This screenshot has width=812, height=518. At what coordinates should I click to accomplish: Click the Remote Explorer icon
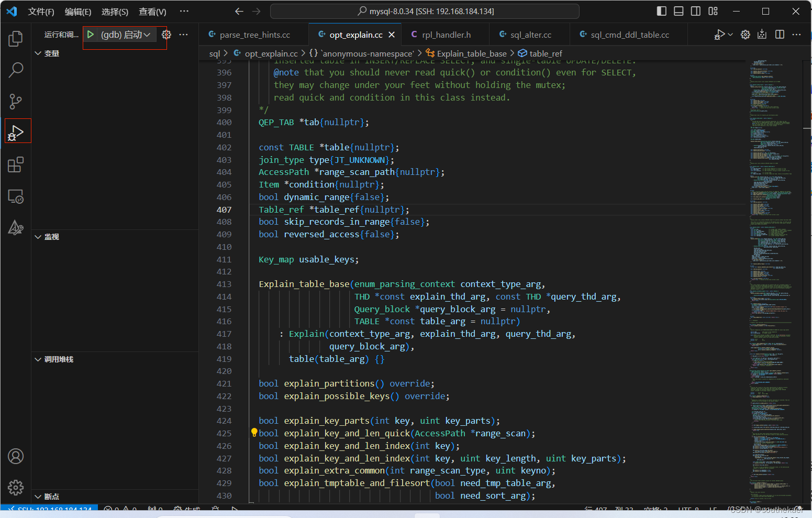point(15,196)
